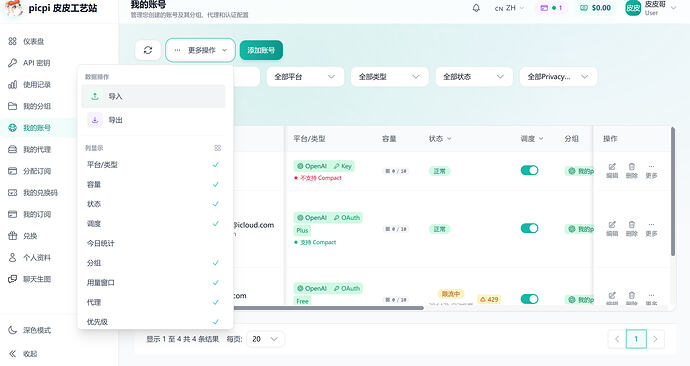Toggle the 用量窗口 column visibility

(x=153, y=282)
